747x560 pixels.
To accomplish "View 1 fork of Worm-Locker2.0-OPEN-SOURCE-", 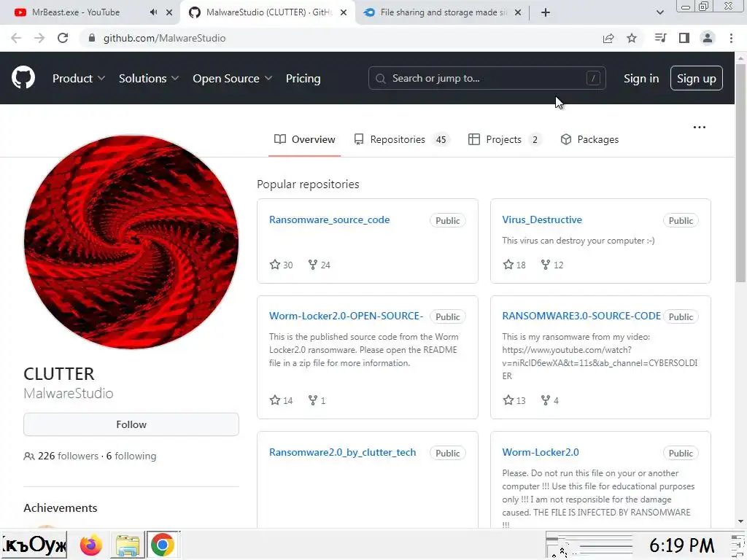I will pyautogui.click(x=317, y=400).
